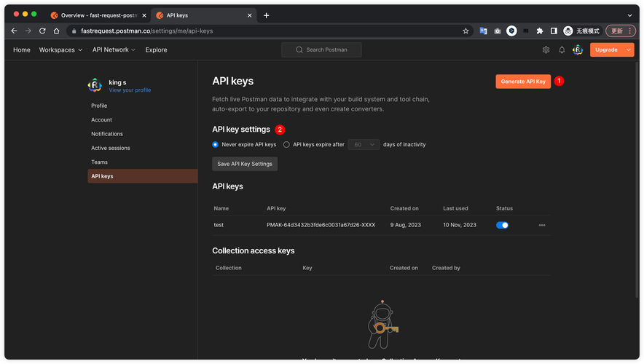Open the three-dot menu for test key
The height and width of the screenshot is (364, 644).
click(542, 225)
